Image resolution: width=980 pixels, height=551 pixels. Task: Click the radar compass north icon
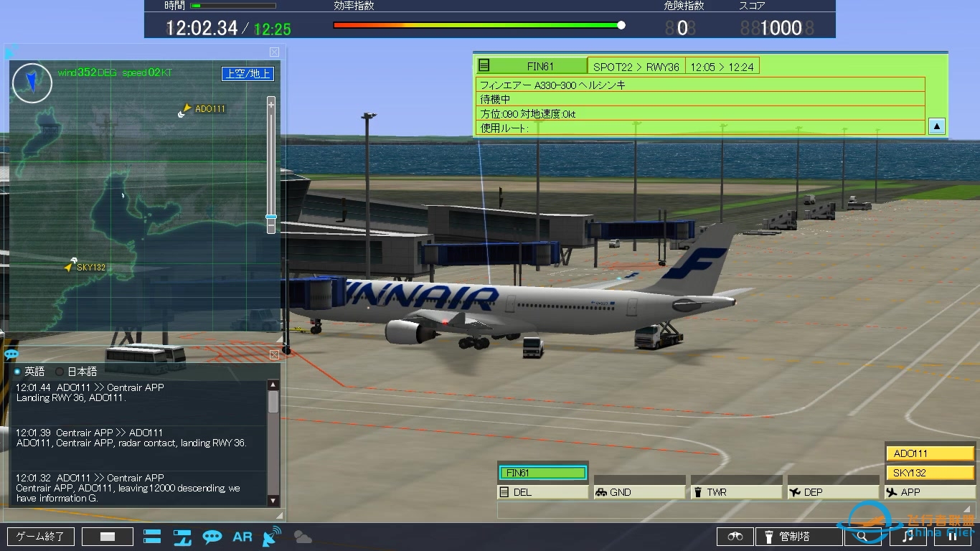click(32, 83)
